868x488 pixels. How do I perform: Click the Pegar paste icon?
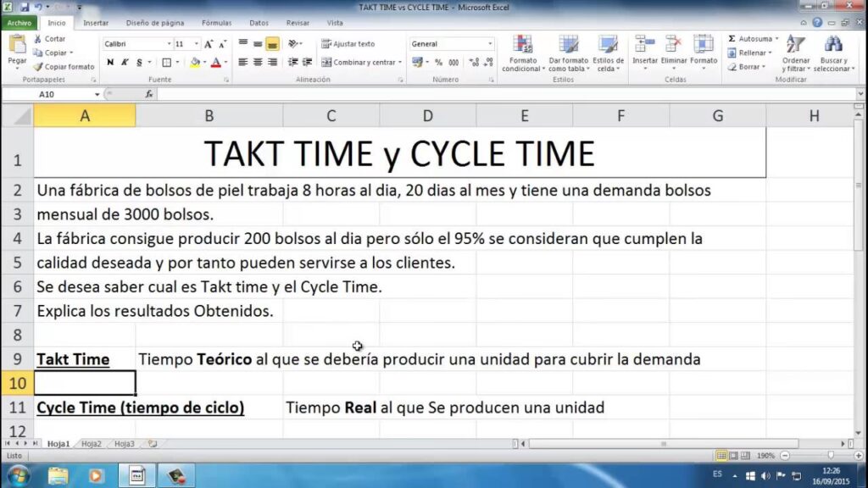point(17,46)
